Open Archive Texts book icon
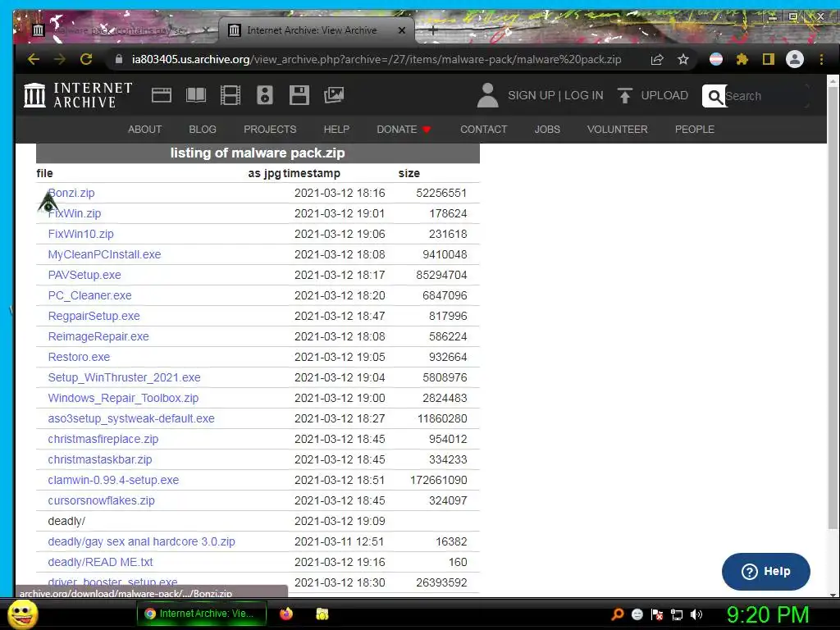 pos(195,95)
